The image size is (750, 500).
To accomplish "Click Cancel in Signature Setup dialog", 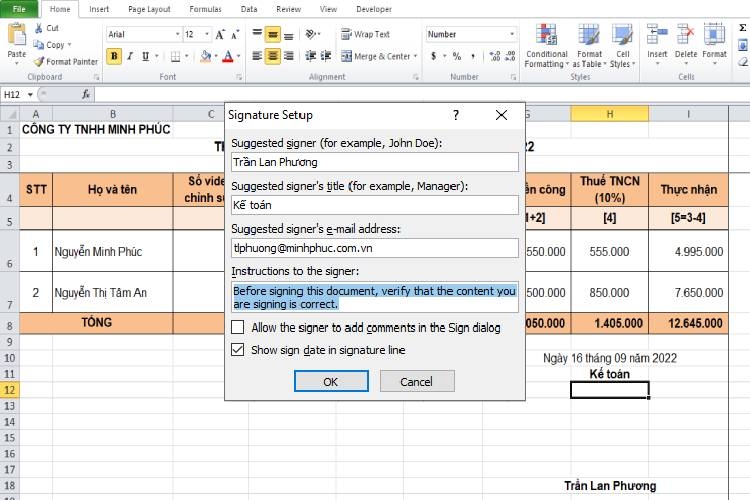I will coord(417,381).
